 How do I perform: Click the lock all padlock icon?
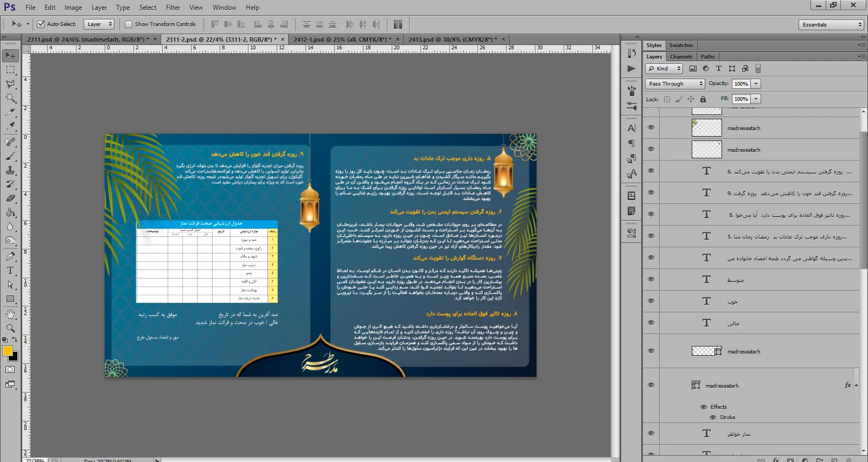click(703, 99)
